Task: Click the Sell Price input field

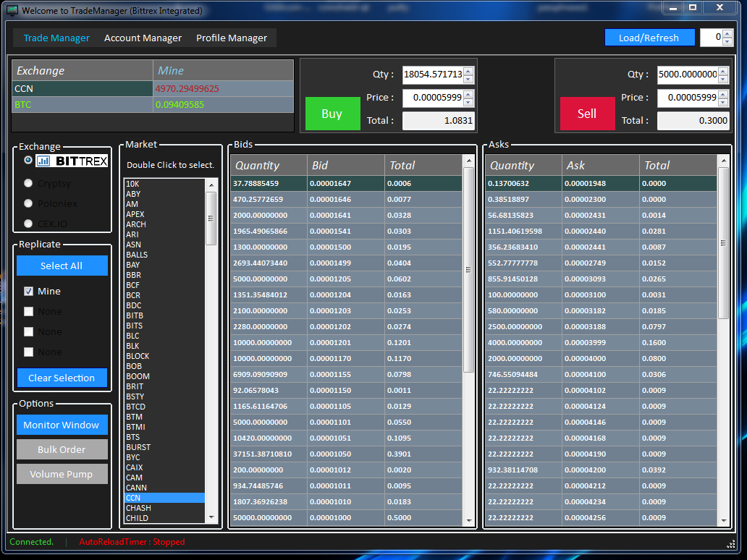Action: coord(688,98)
